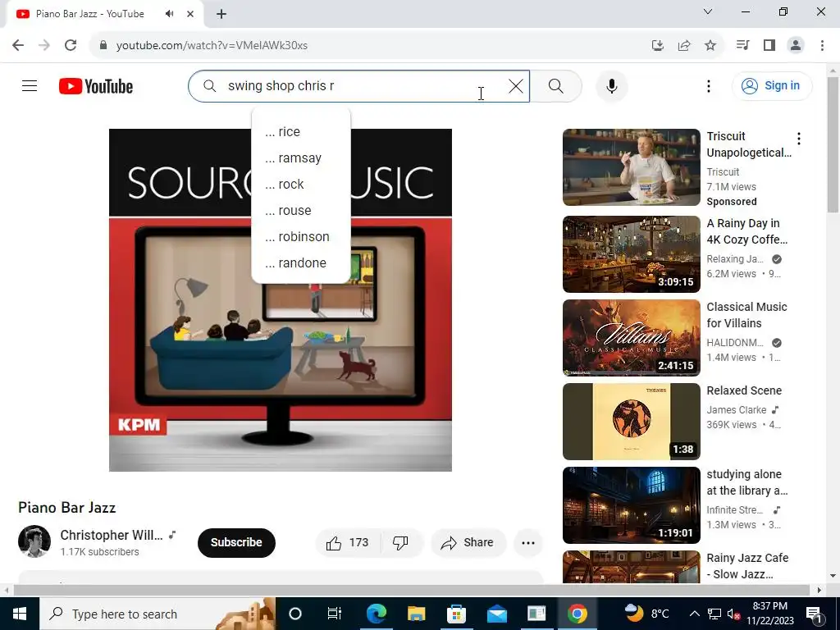Play studying alone at library thumbnail
840x630 pixels.
click(631, 505)
